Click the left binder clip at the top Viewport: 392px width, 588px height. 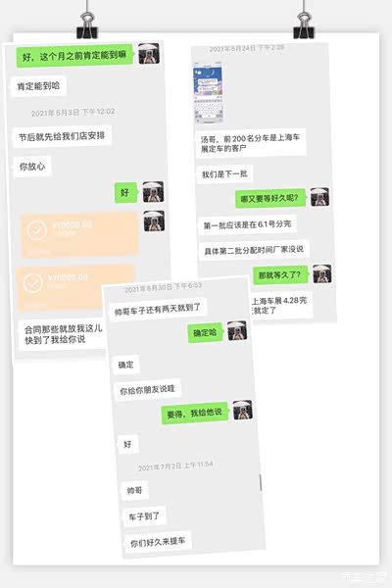87,25
